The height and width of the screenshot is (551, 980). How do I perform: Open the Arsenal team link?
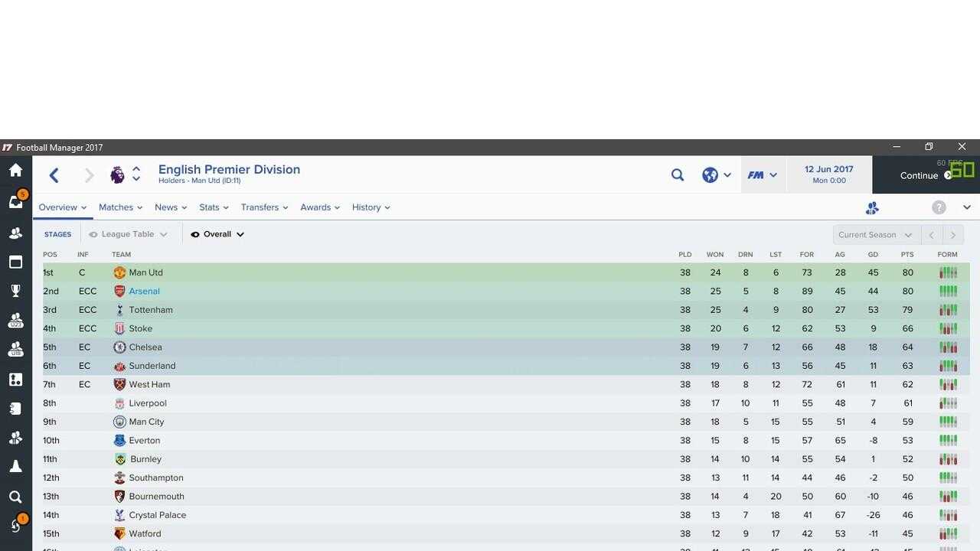(x=144, y=292)
